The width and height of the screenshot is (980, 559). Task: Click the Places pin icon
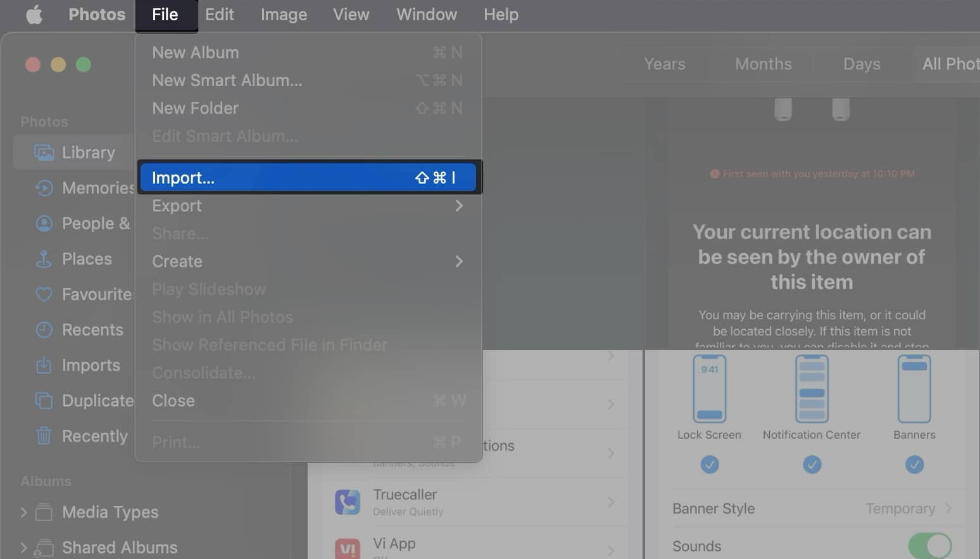pos(44,259)
